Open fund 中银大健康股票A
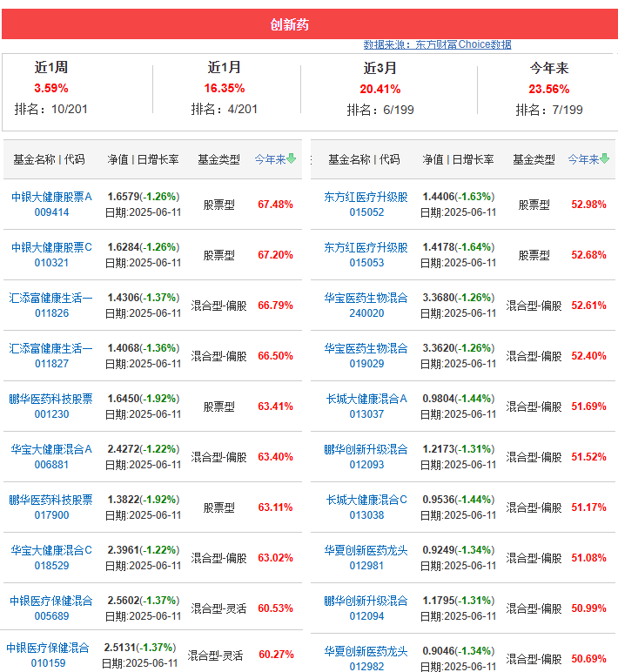Viewport: 618px width, 672px height. [x=51, y=197]
